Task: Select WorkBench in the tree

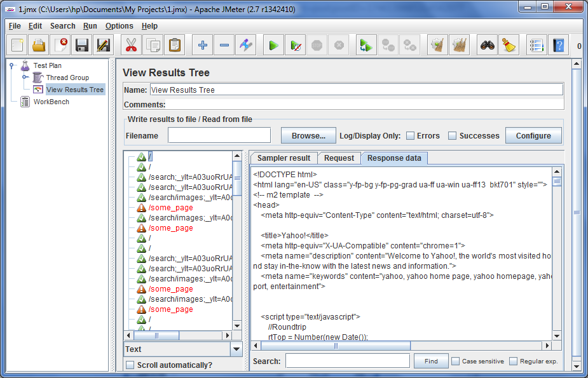Action: tap(51, 102)
